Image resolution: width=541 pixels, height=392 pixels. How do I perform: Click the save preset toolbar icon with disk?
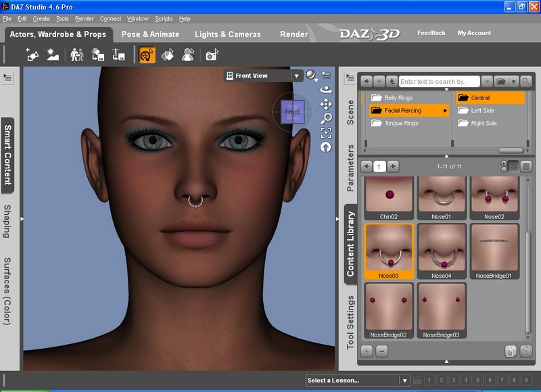pos(97,55)
